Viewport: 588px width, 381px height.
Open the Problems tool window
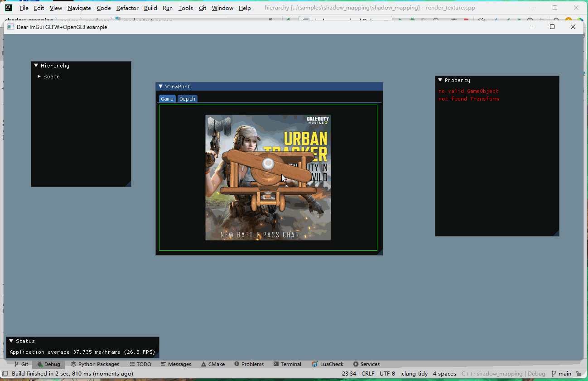(249, 364)
